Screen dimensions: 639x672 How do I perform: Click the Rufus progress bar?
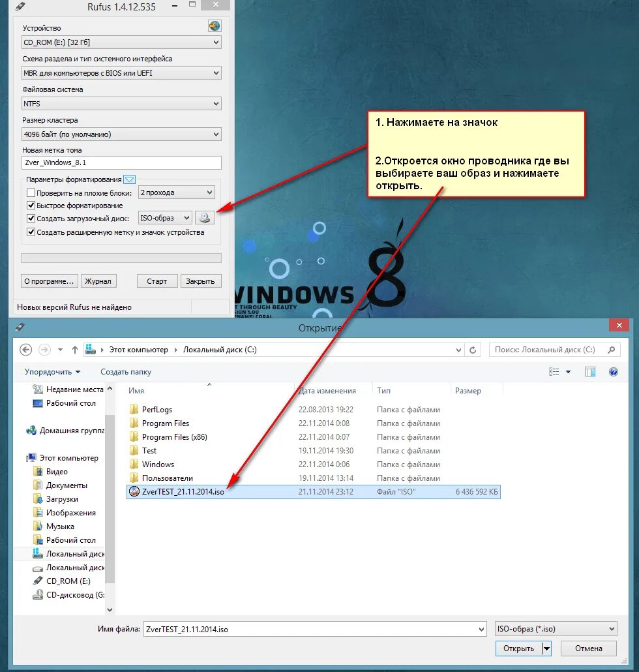[121, 258]
